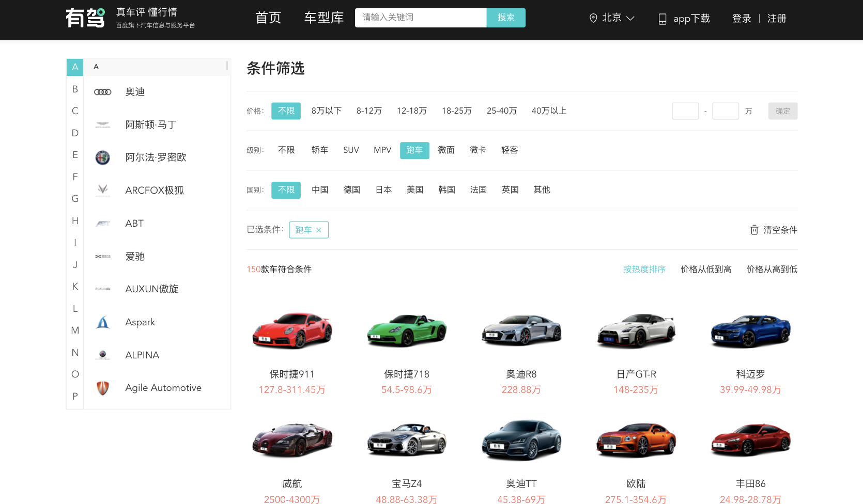Click the Aston Martin brand logo
Image resolution: width=863 pixels, height=504 pixels.
tap(103, 125)
